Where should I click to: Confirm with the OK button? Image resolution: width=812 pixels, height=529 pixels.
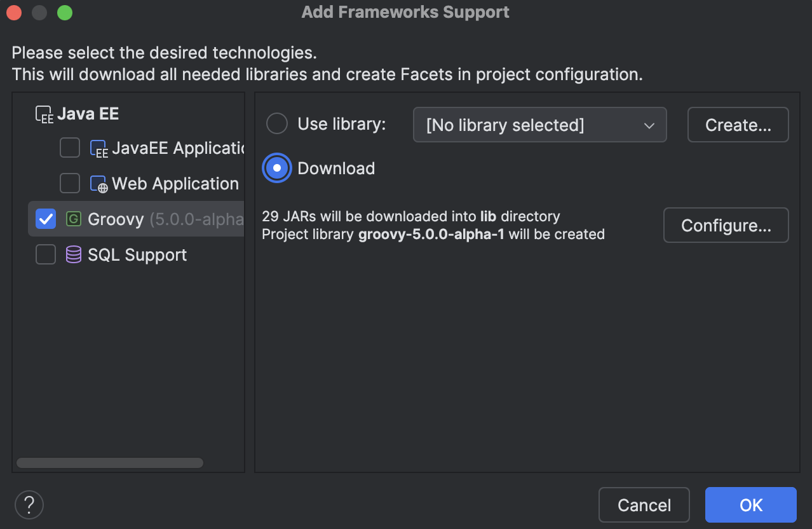750,504
